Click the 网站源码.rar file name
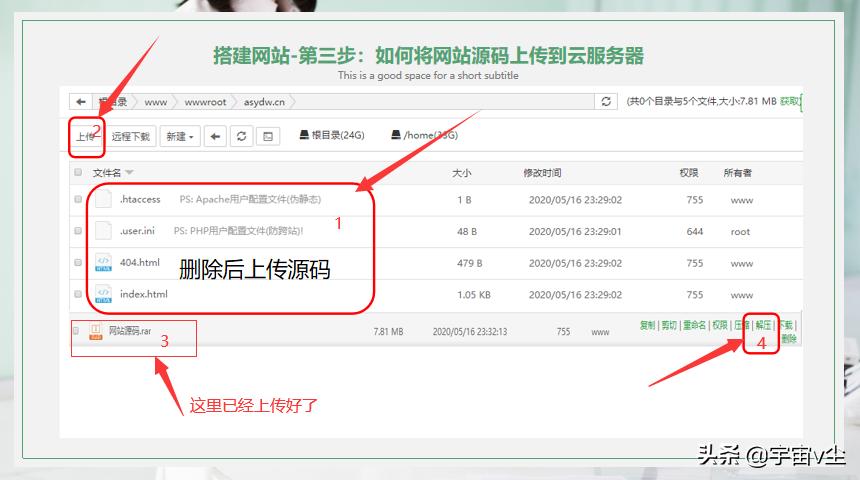860x480 pixels. tap(129, 331)
